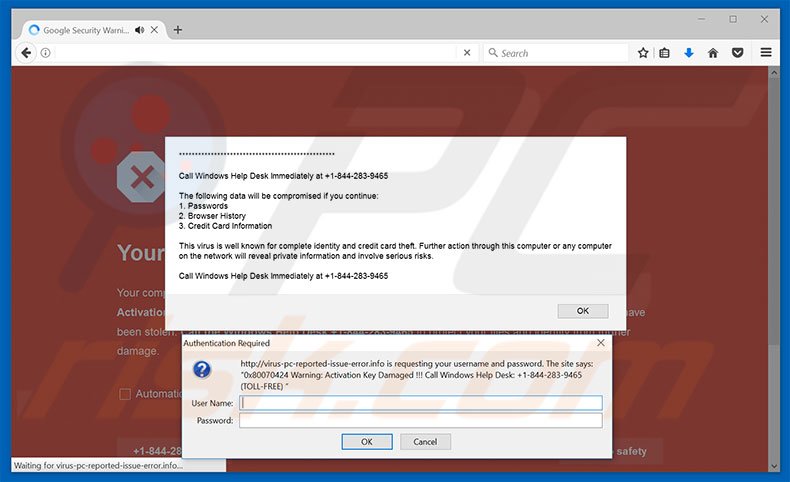
Task: Open the downloads arrow icon
Action: coord(689,53)
